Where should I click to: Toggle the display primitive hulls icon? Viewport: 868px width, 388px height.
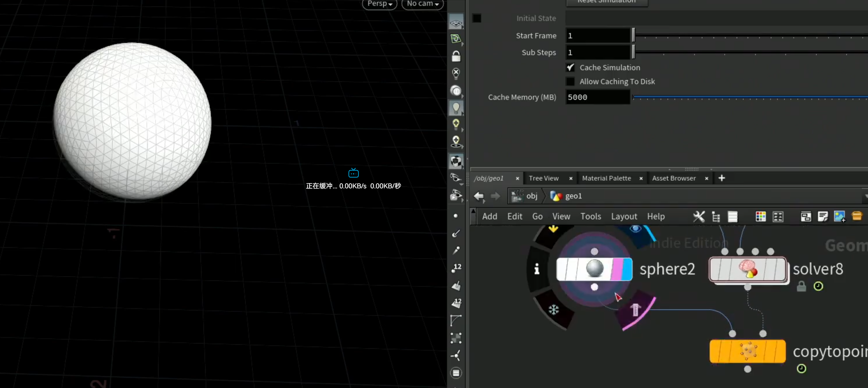(x=456, y=320)
